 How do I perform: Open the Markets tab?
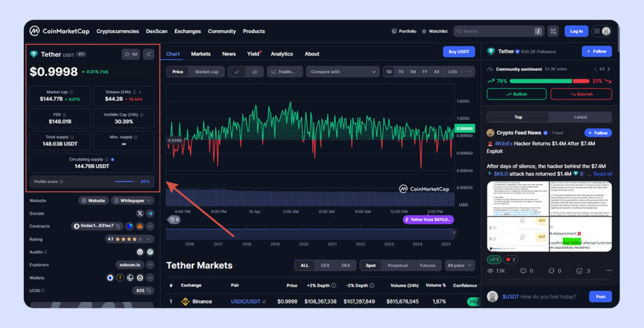click(x=201, y=54)
